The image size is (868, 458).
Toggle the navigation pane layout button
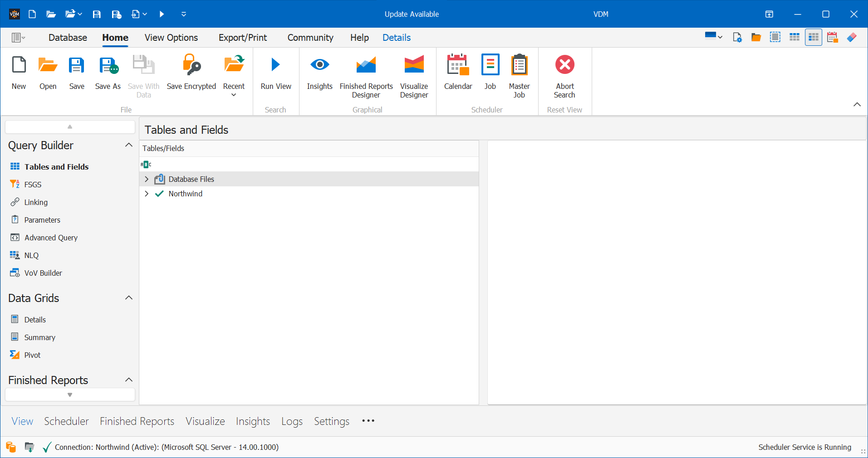click(x=18, y=38)
